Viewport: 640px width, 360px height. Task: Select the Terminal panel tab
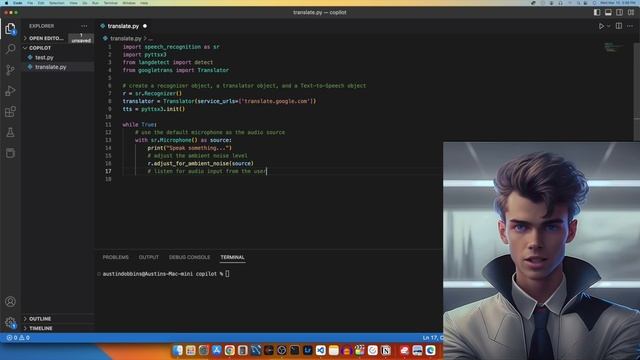click(232, 257)
